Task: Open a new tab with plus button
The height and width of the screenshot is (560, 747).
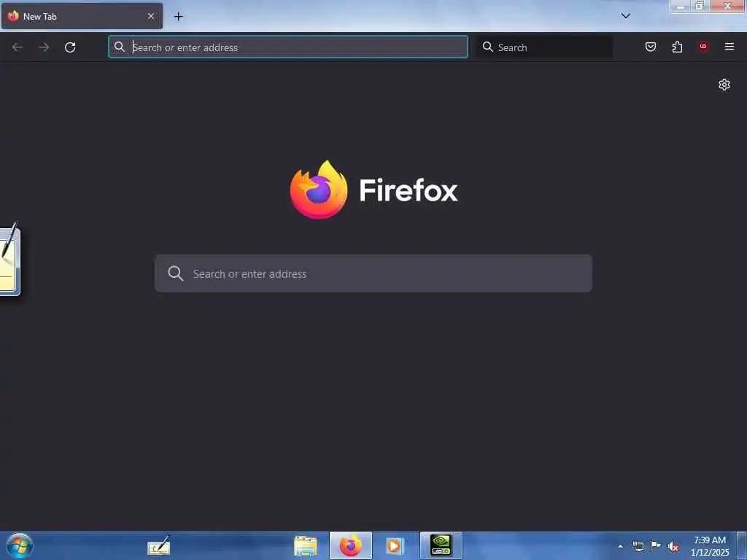Action: (178, 17)
